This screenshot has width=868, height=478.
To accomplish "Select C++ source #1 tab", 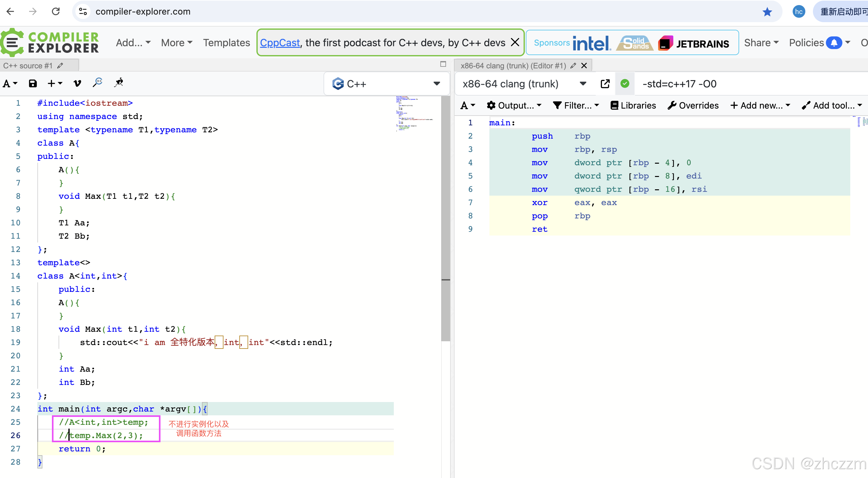I will pyautogui.click(x=28, y=66).
